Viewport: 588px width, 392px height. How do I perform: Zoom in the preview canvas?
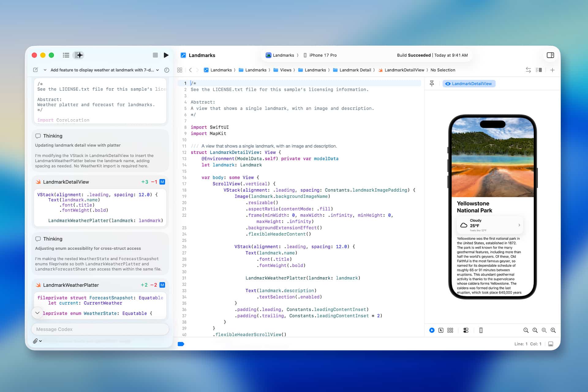(x=553, y=330)
